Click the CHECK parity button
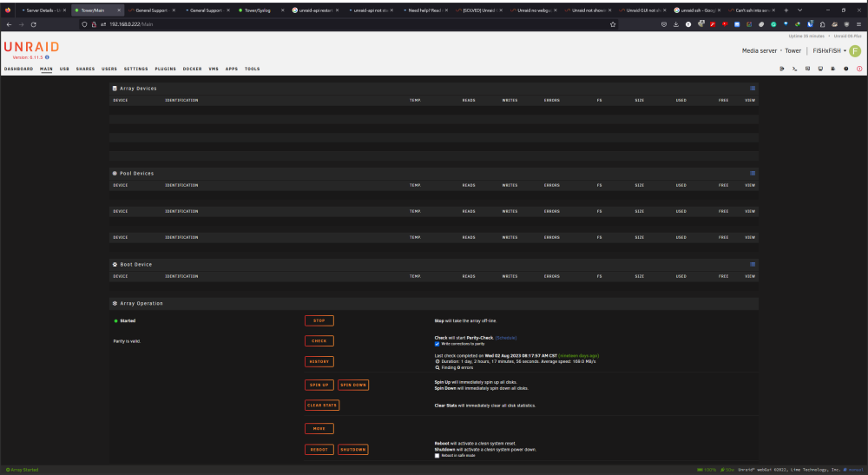Screen dimensions: 868x475 pyautogui.click(x=319, y=341)
